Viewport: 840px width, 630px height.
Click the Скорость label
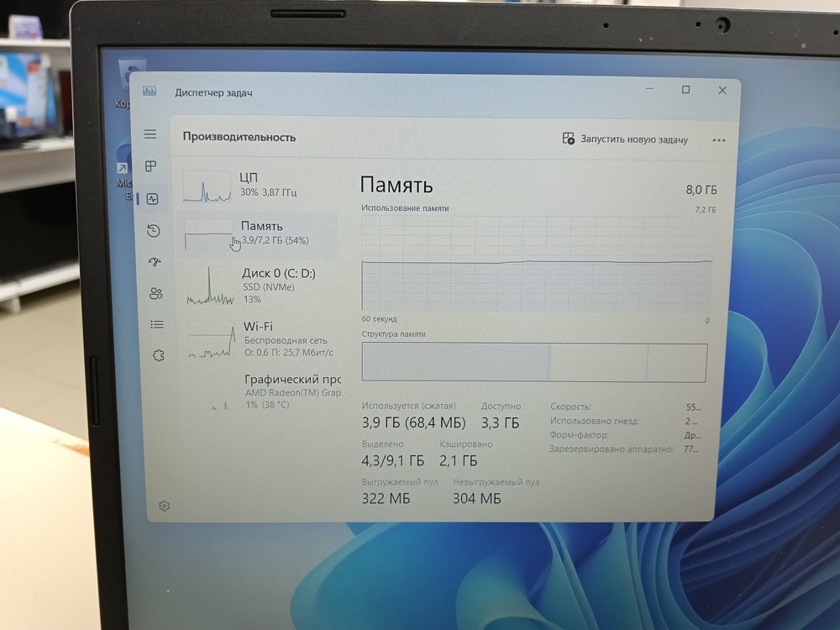[x=570, y=407]
